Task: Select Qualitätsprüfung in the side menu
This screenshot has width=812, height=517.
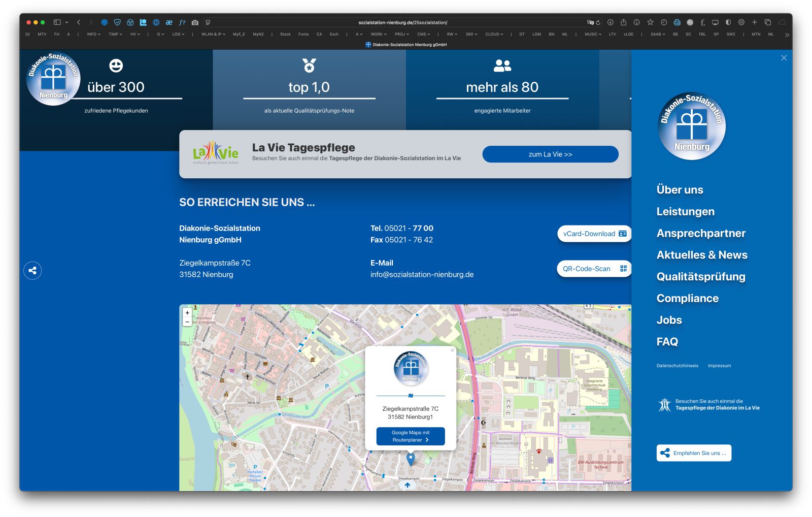Action: tap(700, 276)
